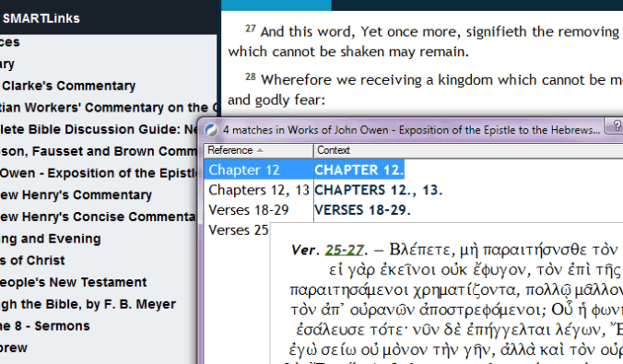Open Owen - Exposition of the Epistle link
The image size is (623, 364).
pos(99,173)
